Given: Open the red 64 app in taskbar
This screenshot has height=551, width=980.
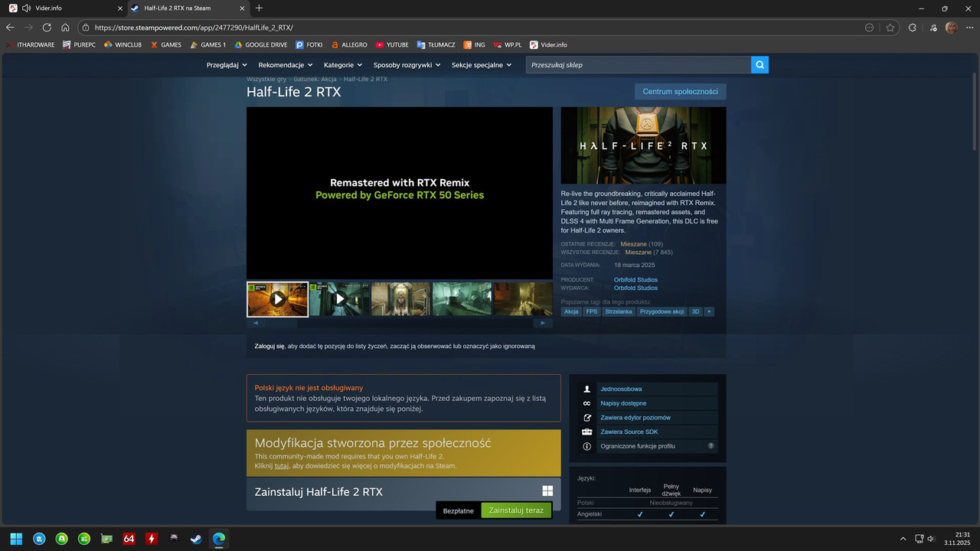Looking at the screenshot, I should click(129, 538).
